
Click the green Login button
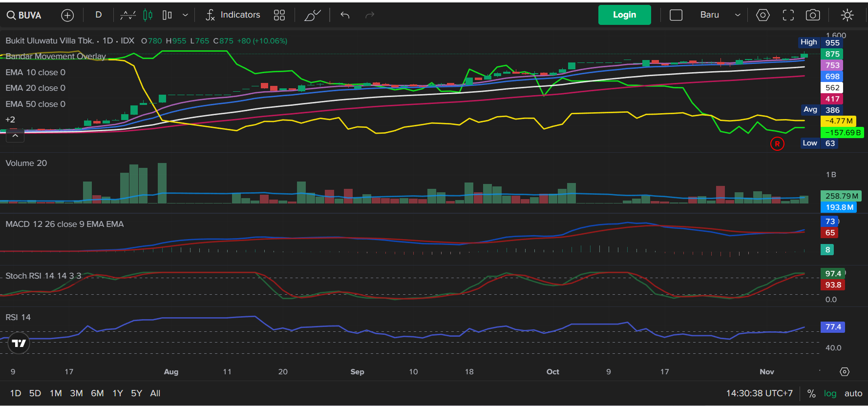pyautogui.click(x=624, y=15)
